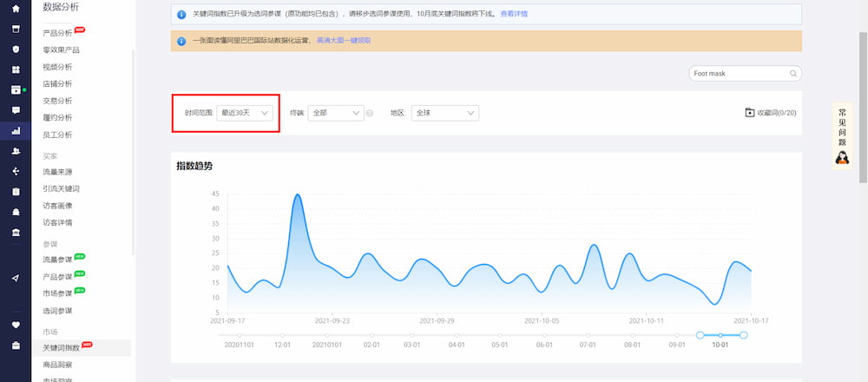Open 访客详情 in the side menu
868x382 pixels.
pos(57,222)
